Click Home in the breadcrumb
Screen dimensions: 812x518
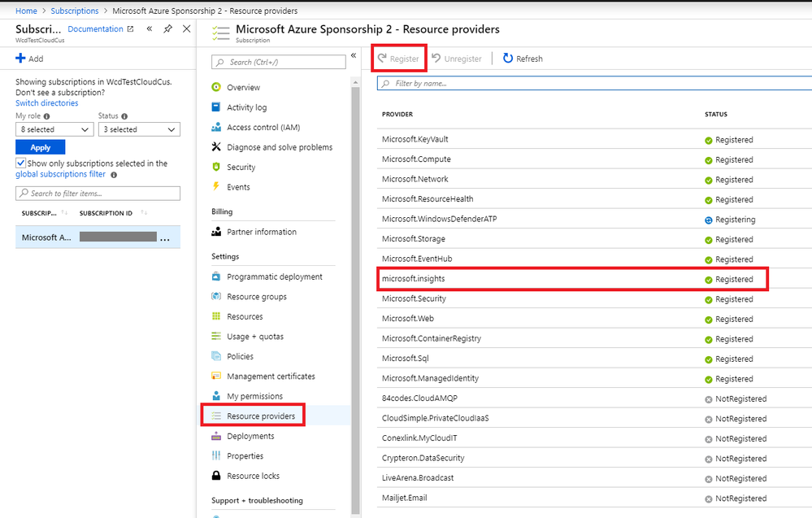[x=26, y=11]
